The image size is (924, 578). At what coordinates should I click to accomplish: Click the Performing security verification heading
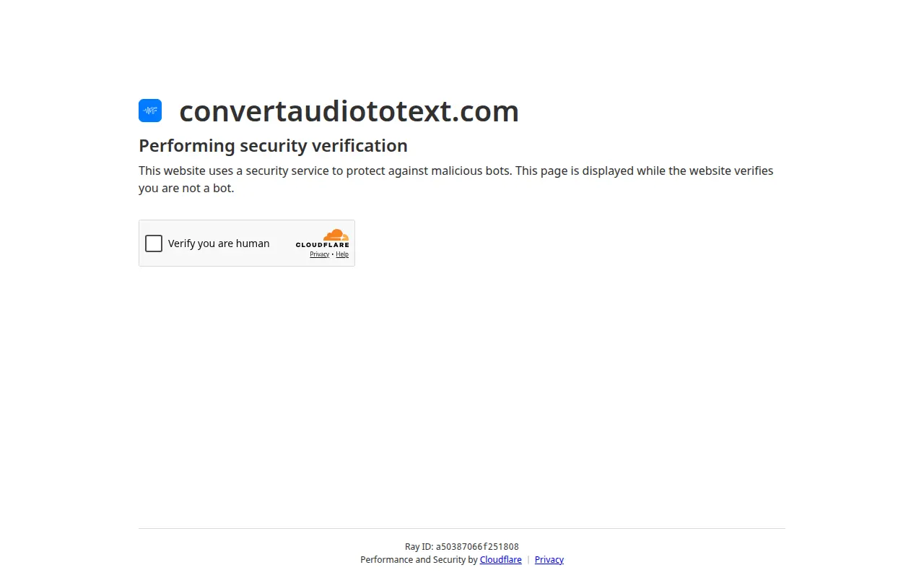tap(273, 146)
